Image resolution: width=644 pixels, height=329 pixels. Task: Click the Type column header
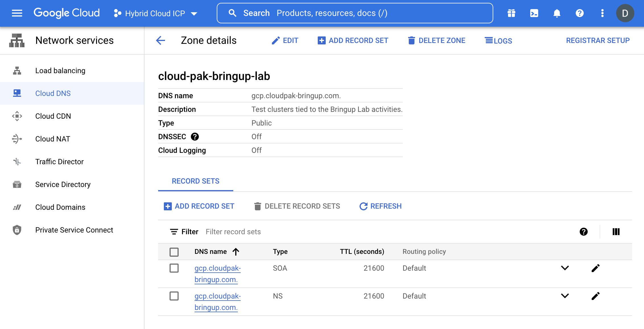pyautogui.click(x=280, y=252)
